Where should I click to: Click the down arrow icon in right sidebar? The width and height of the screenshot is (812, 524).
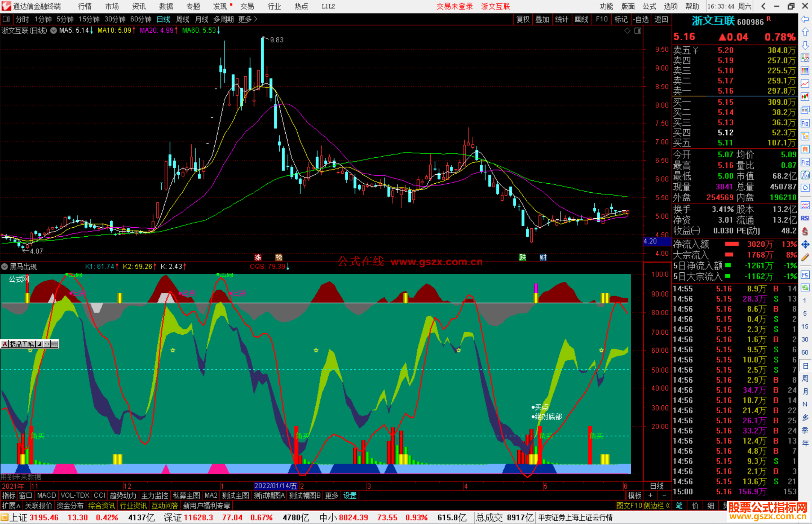point(805,45)
